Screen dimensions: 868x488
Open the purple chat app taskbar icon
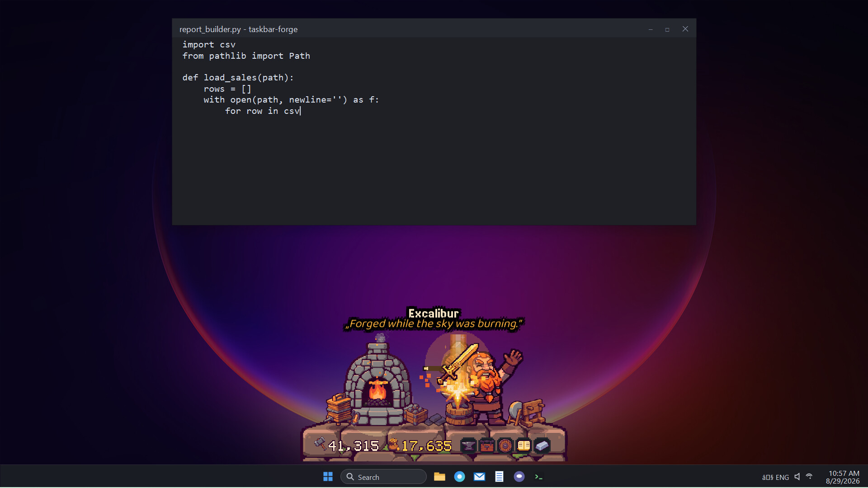519,477
